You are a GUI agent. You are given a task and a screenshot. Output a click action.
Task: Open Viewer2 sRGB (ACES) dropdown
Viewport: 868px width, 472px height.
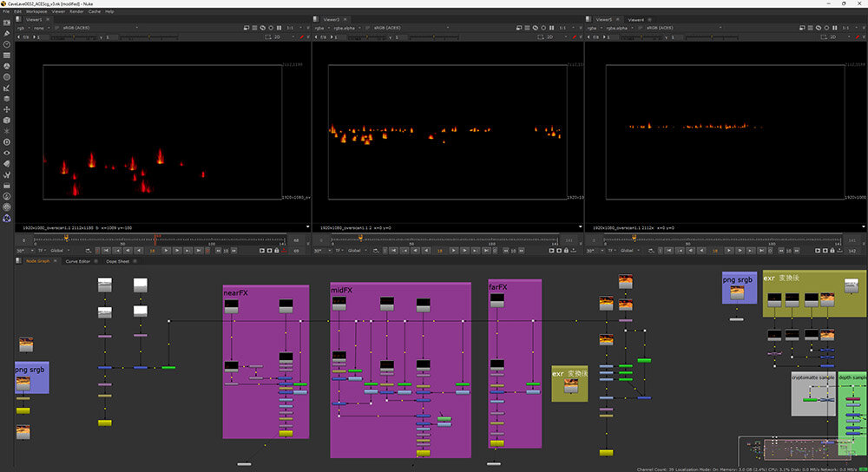point(410,28)
